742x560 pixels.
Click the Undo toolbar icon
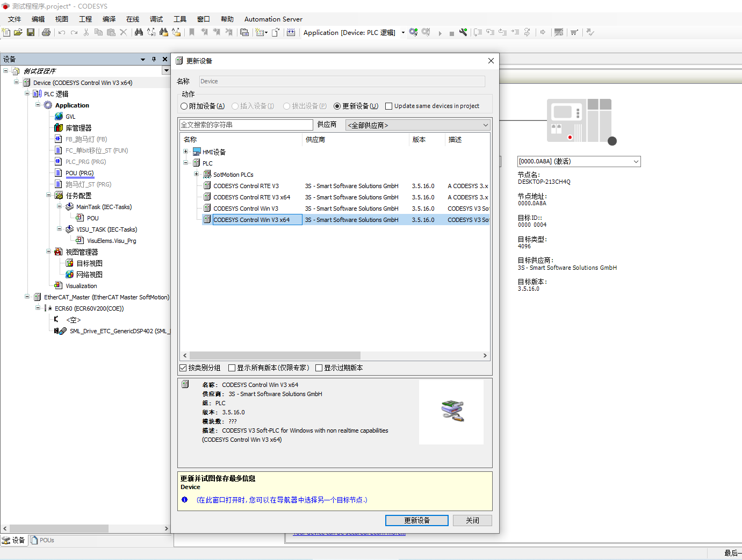62,32
